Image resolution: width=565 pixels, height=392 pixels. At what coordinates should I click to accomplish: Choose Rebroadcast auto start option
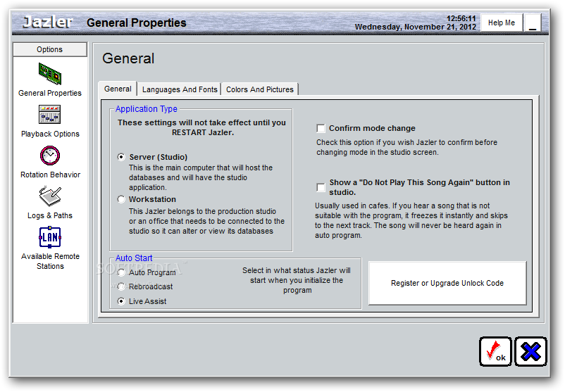pyautogui.click(x=121, y=286)
